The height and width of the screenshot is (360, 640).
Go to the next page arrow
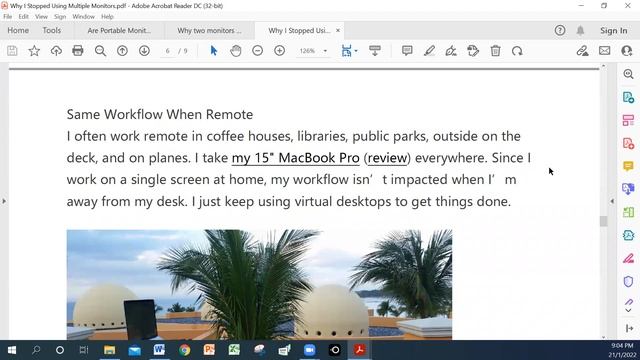point(144,51)
